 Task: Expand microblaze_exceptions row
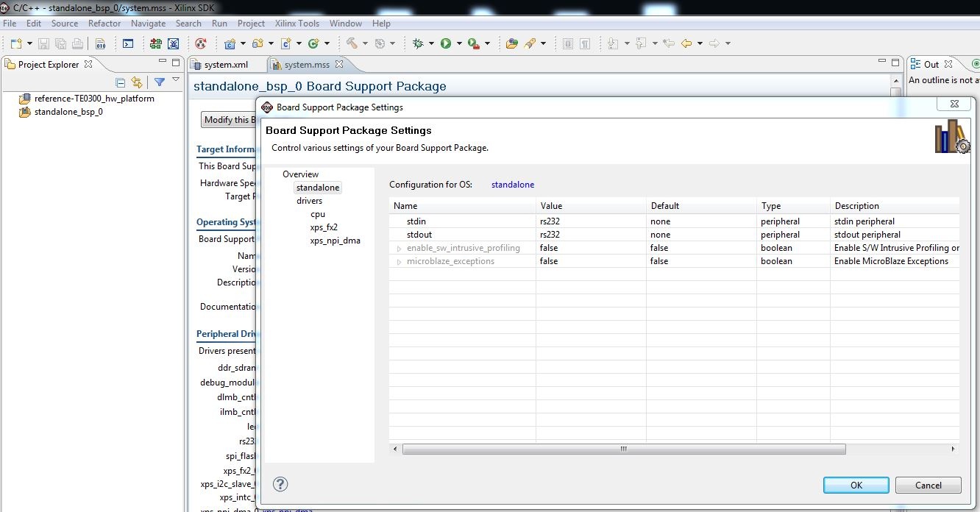point(399,262)
